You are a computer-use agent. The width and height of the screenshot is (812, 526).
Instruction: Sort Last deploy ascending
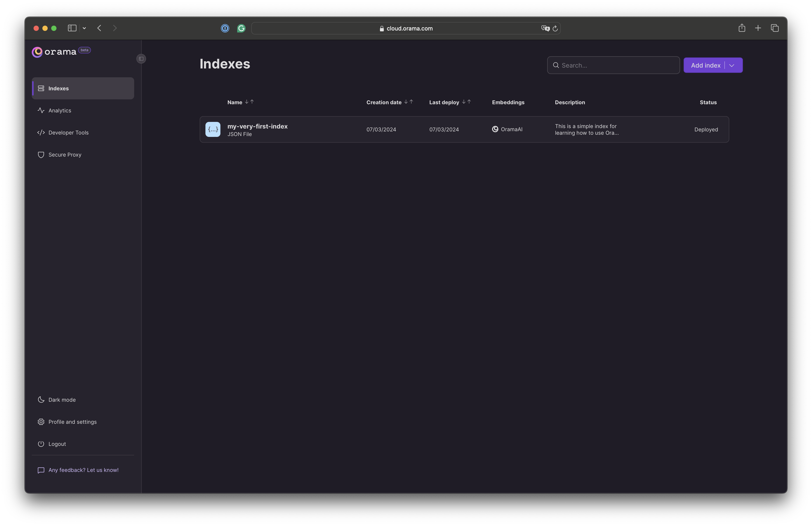click(469, 102)
